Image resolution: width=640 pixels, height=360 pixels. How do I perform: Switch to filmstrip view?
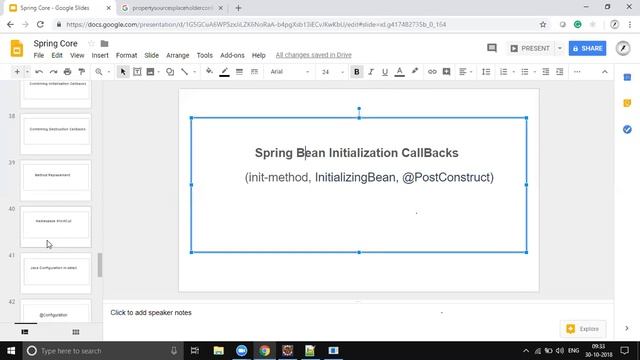[x=25, y=332]
